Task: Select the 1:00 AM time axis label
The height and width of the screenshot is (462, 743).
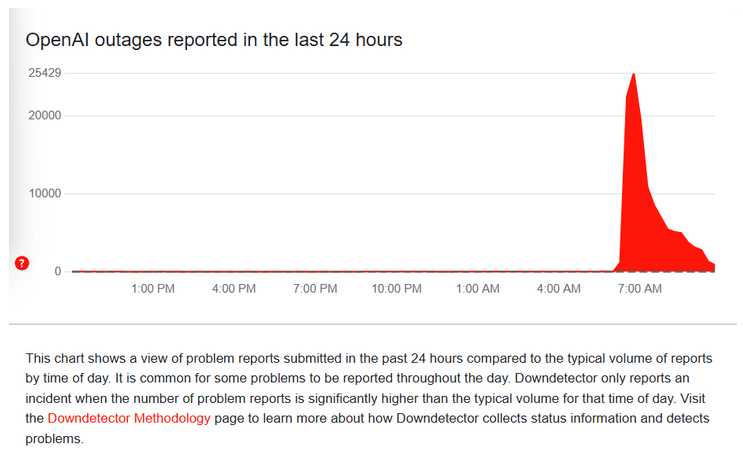Action: coord(478,289)
